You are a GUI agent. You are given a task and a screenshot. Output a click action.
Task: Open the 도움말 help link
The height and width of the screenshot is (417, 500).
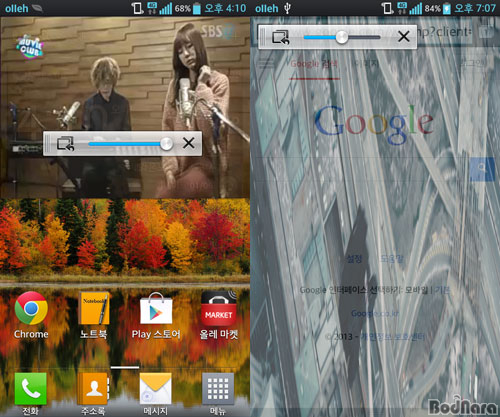point(392,258)
